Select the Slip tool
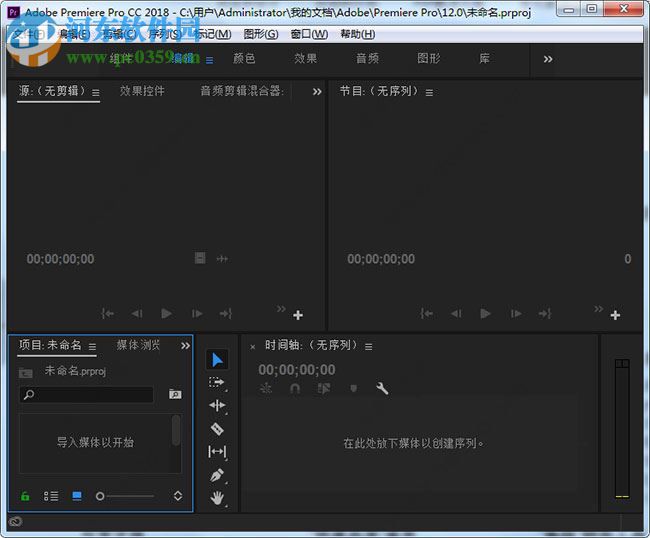This screenshot has width=650, height=538. (217, 451)
